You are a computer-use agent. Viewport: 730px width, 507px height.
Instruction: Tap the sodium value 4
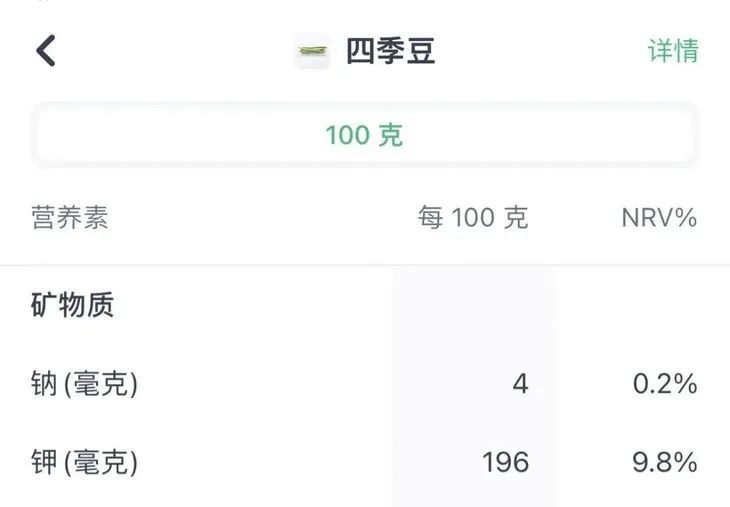[x=520, y=384]
